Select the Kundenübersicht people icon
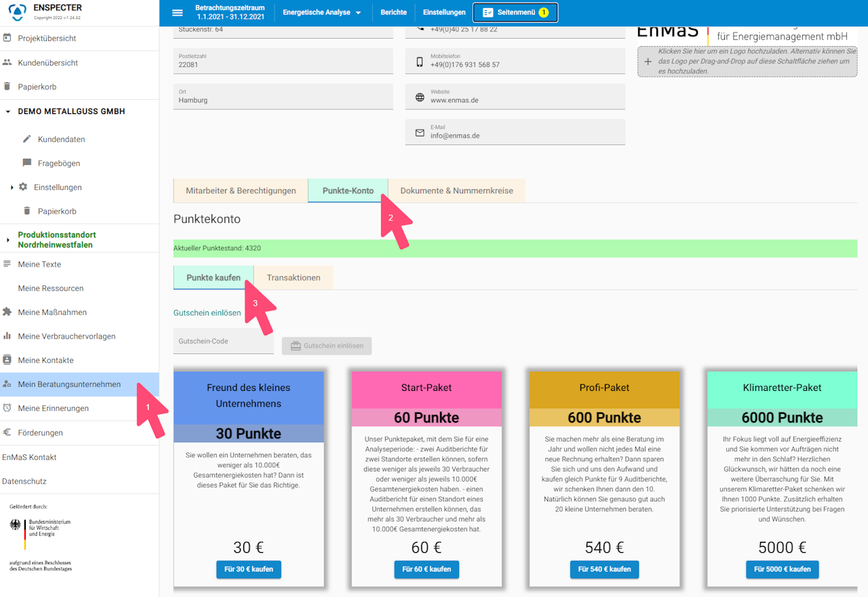This screenshot has height=597, width=868. coord(7,62)
